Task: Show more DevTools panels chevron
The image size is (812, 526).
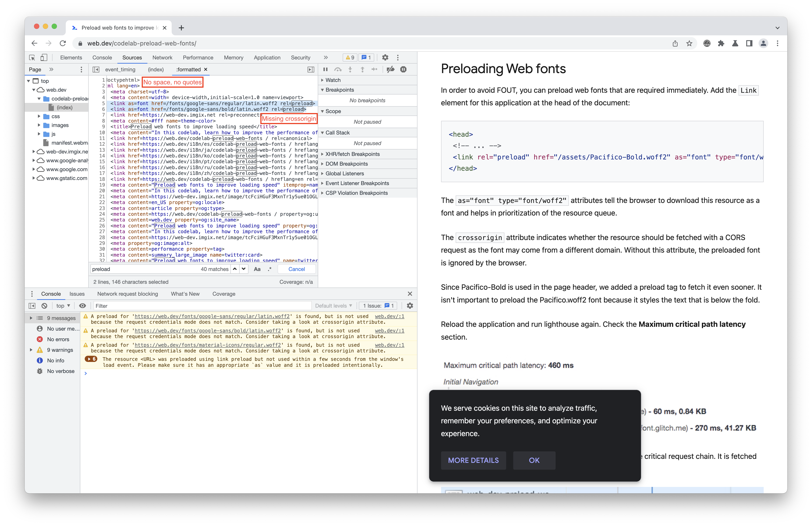Action: click(x=326, y=57)
